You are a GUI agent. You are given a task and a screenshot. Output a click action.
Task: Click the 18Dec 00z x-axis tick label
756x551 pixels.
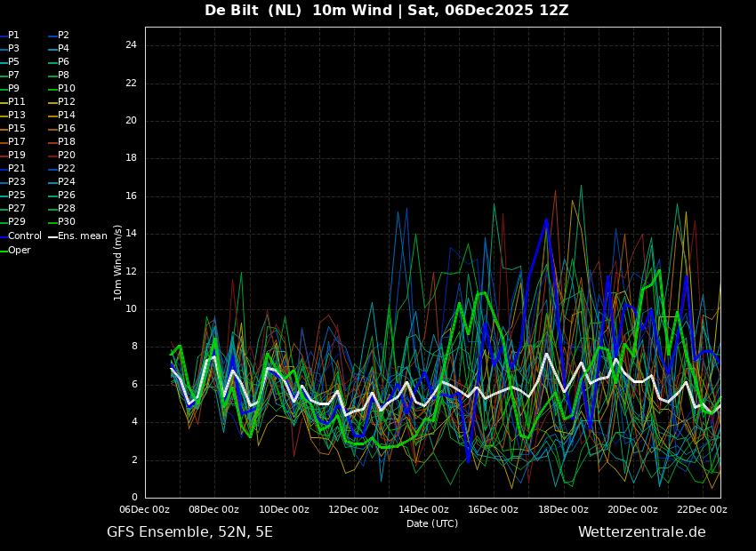[x=563, y=510]
